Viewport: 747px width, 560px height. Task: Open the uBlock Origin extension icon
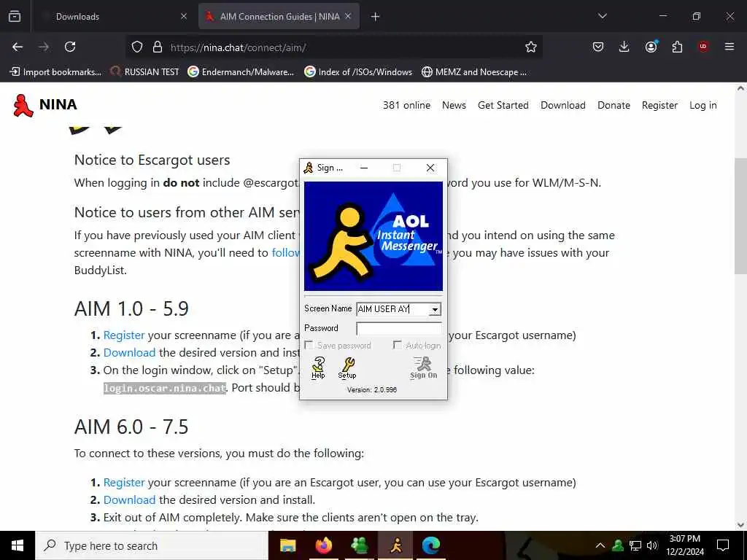pyautogui.click(x=703, y=47)
